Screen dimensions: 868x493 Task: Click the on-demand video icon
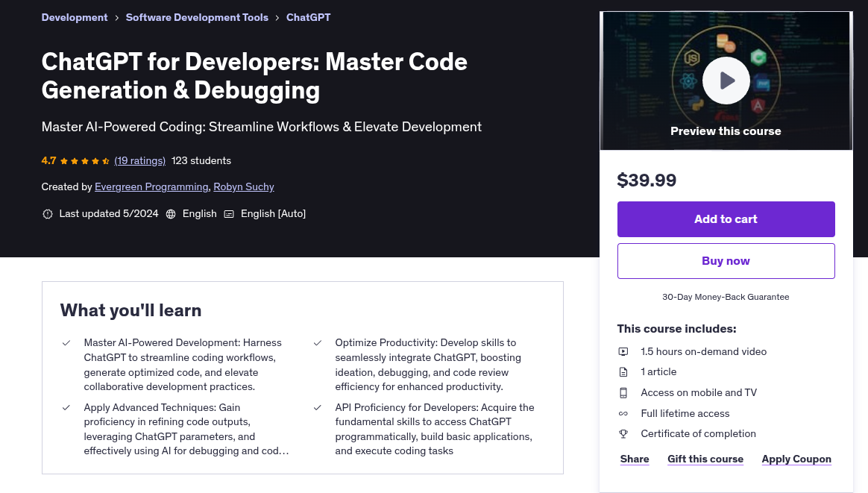[x=623, y=352]
